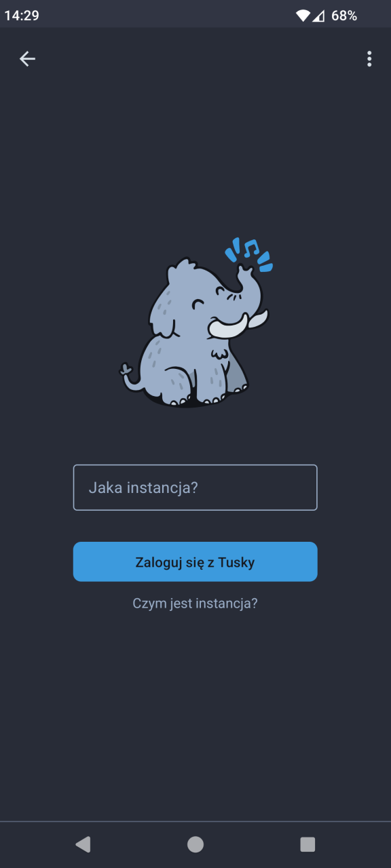The width and height of the screenshot is (391, 868).
Task: Tap the Android back triangle in navigation bar
Action: tap(83, 844)
